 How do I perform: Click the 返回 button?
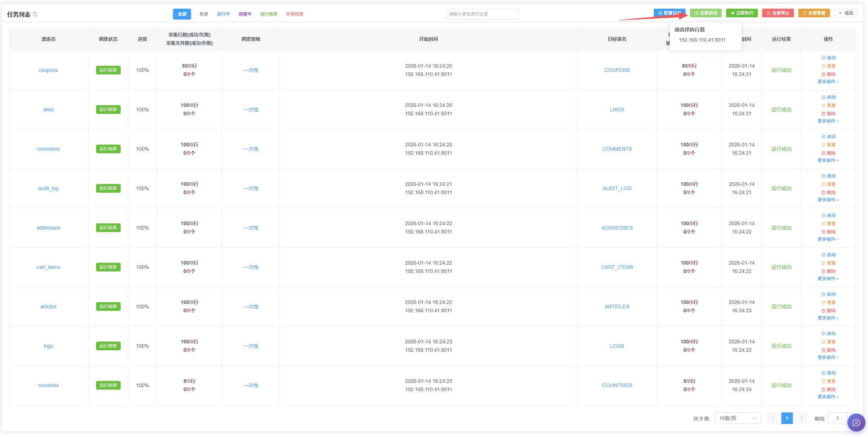846,13
